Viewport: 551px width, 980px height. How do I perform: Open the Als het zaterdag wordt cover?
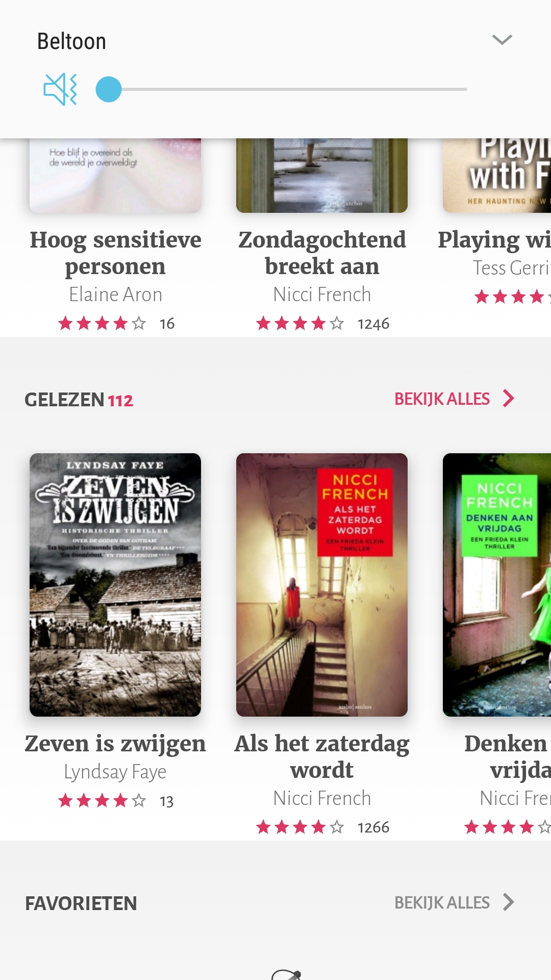(322, 585)
